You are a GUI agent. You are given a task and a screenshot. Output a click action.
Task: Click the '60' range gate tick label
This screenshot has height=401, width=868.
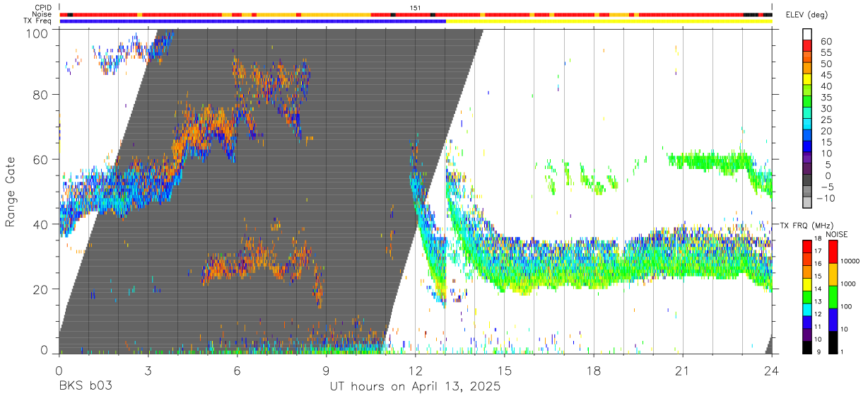click(x=40, y=160)
